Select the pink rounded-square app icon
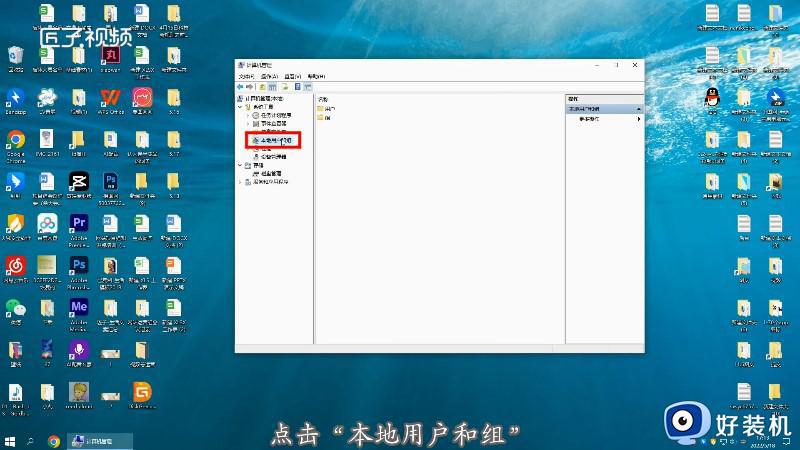 [x=142, y=101]
